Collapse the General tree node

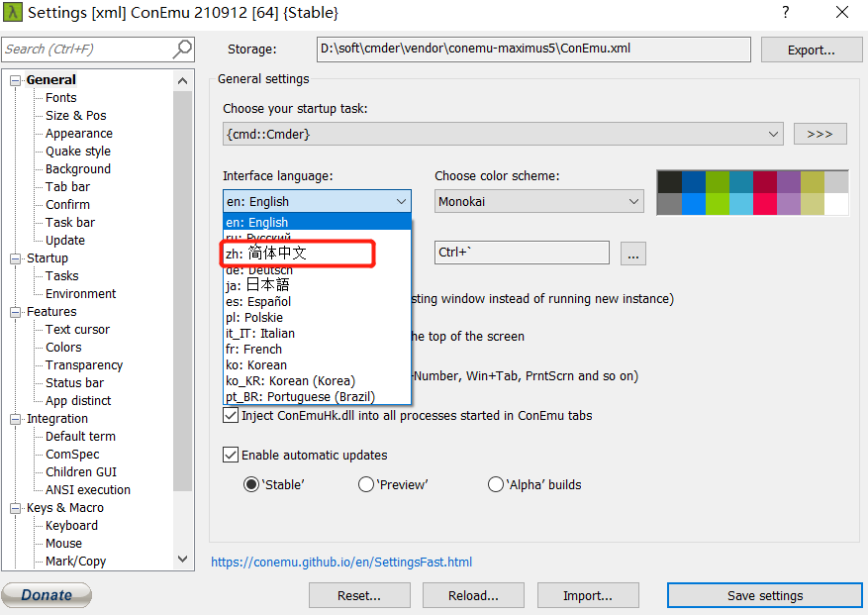tap(16, 80)
